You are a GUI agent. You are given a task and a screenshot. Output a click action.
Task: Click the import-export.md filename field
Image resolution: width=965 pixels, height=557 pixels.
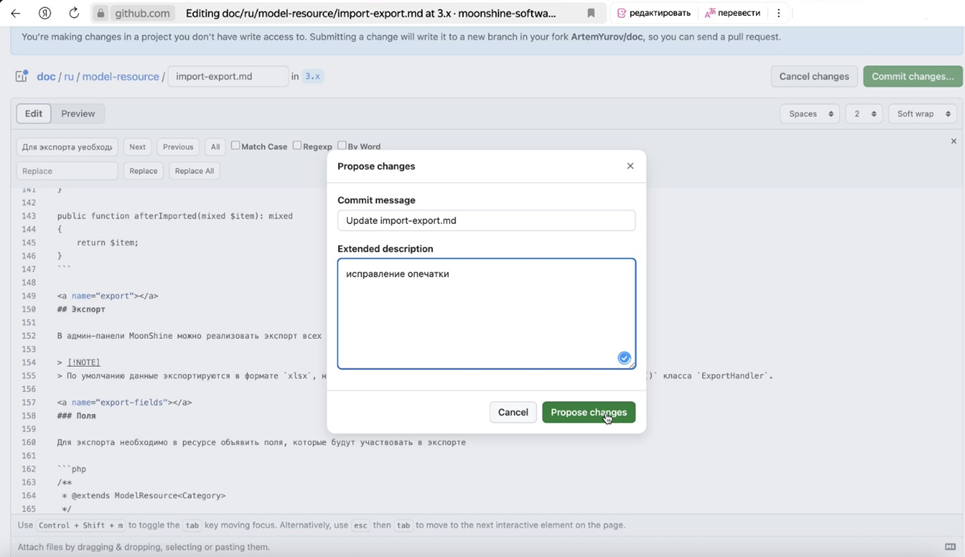228,76
